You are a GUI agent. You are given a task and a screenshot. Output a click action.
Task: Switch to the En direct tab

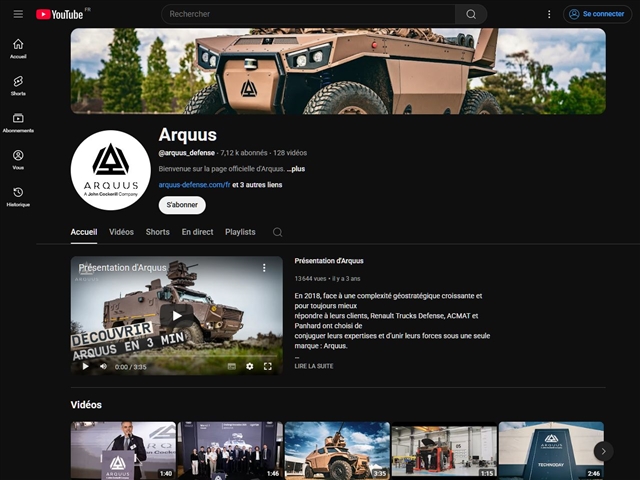point(198,232)
